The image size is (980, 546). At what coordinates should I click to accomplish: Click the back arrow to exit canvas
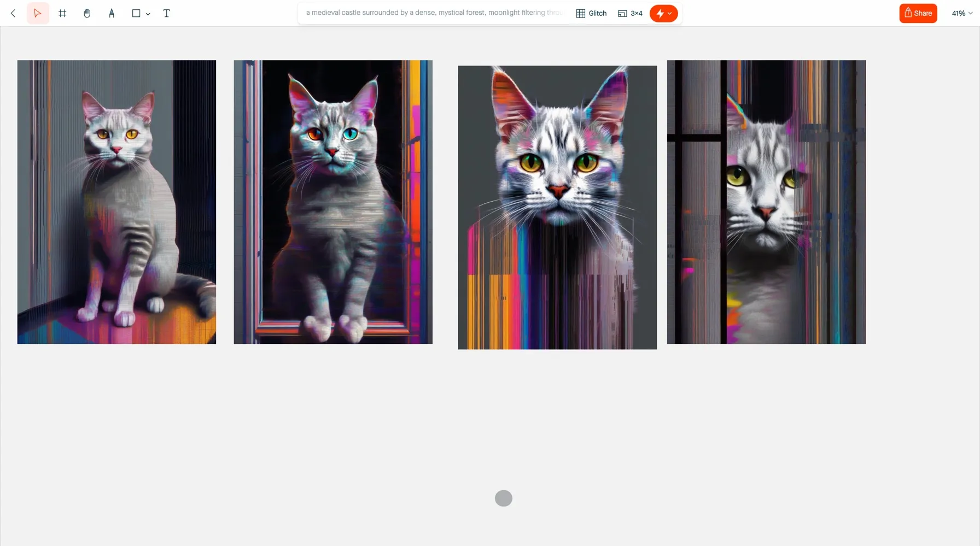point(13,13)
